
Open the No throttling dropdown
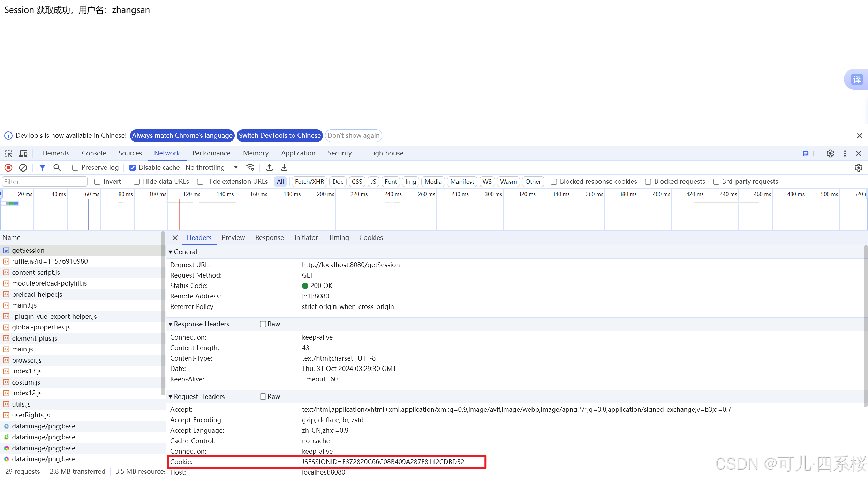(211, 168)
